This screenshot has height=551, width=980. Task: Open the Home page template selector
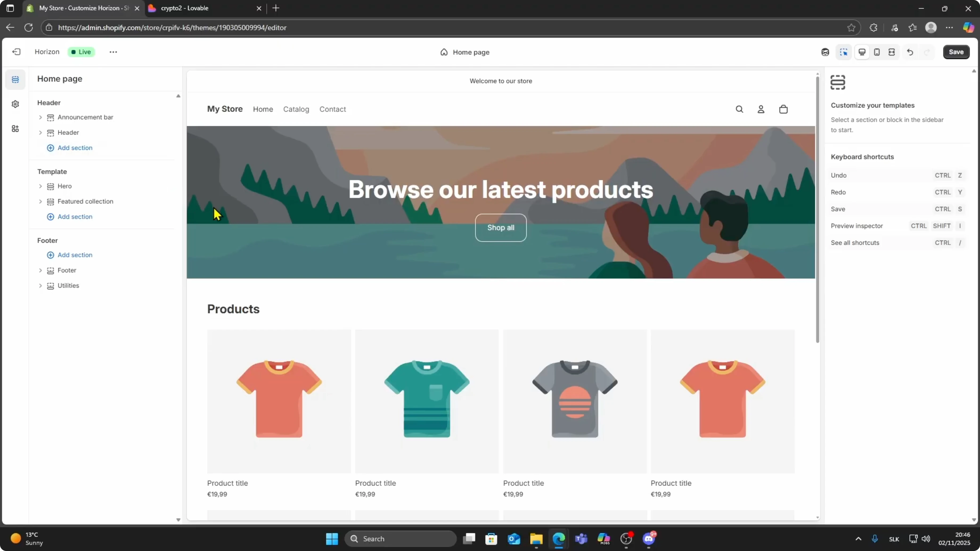click(x=465, y=52)
